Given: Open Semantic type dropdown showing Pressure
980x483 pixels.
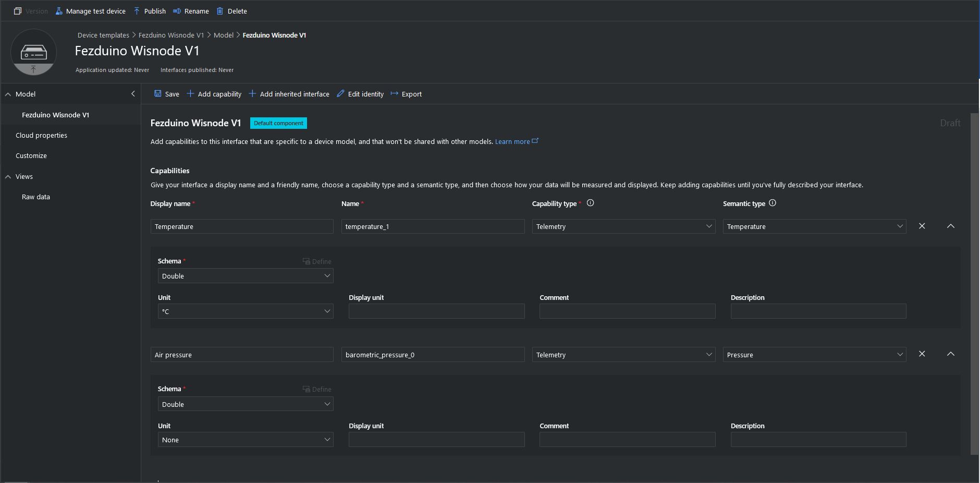Looking at the screenshot, I should (x=814, y=355).
